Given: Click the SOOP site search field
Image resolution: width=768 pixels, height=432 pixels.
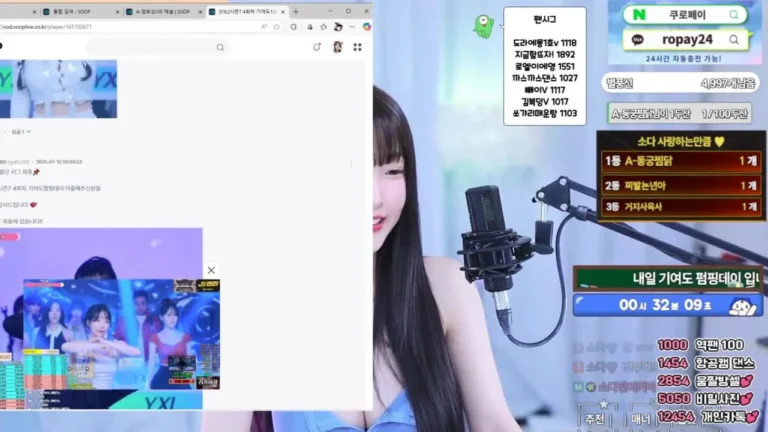Looking at the screenshot, I should [156, 48].
